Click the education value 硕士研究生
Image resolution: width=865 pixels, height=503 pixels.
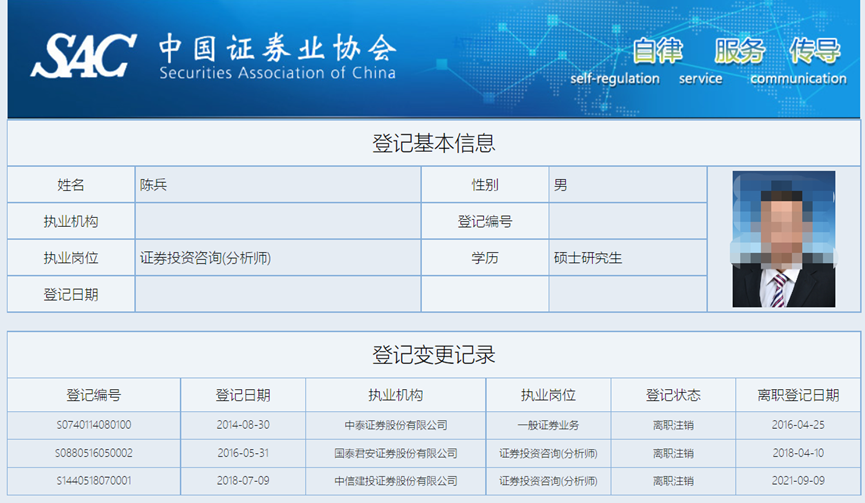(588, 258)
